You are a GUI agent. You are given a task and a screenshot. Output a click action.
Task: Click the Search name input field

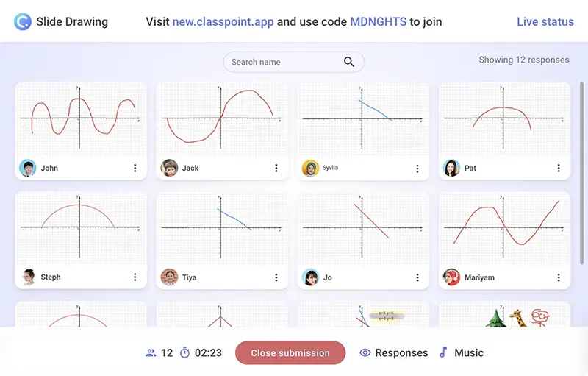[x=293, y=62]
